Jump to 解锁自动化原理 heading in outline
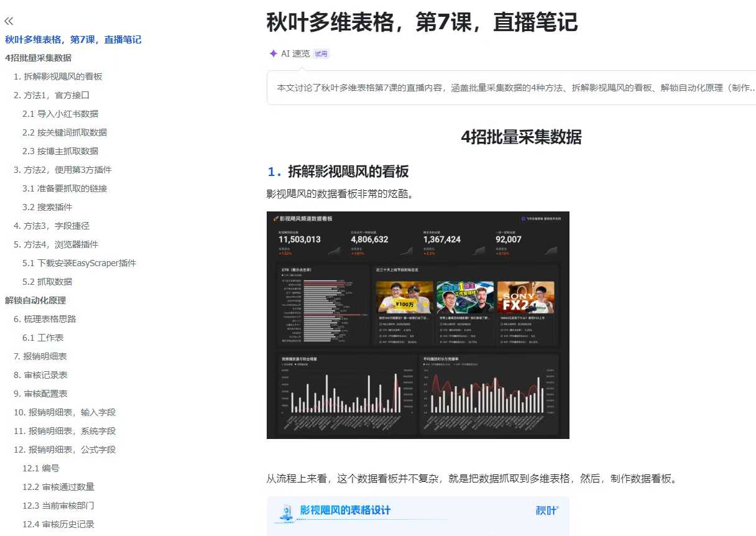 click(35, 300)
